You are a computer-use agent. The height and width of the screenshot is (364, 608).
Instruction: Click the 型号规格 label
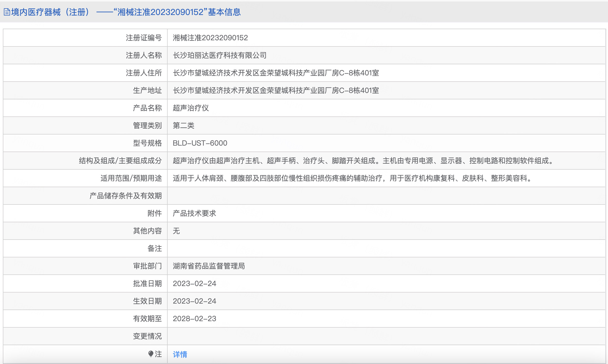point(147,143)
